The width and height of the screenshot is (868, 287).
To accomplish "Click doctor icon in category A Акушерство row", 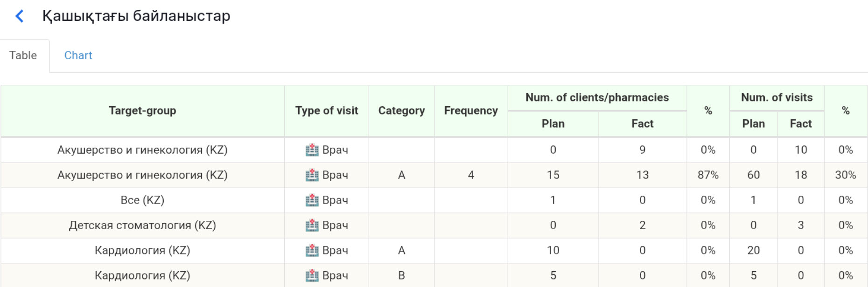I will pos(312,175).
